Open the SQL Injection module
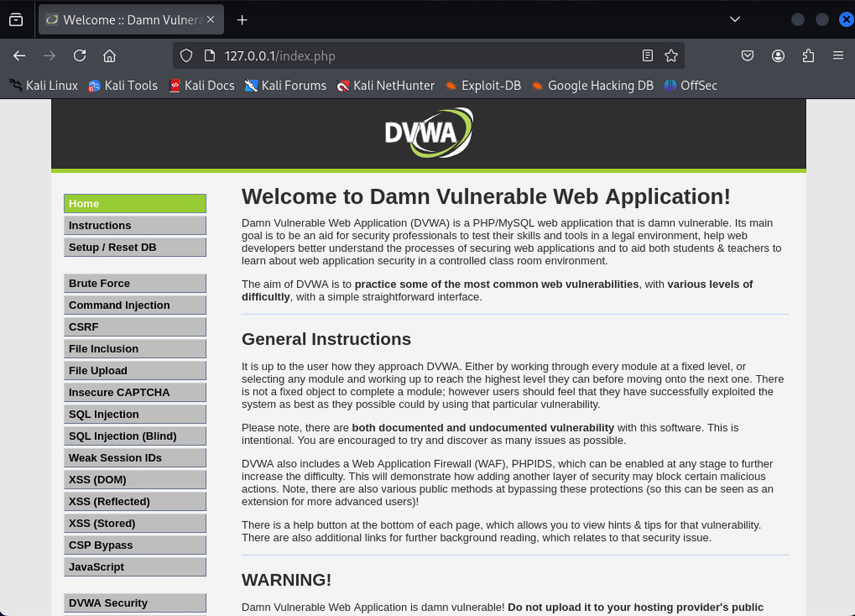This screenshot has width=855, height=616. click(x=135, y=414)
